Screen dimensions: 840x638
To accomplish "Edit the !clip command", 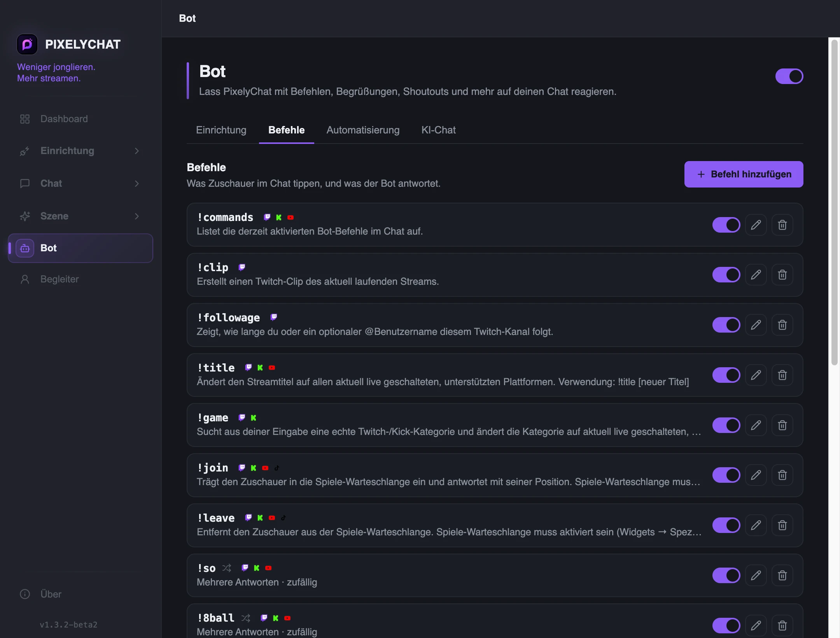I will tap(756, 275).
